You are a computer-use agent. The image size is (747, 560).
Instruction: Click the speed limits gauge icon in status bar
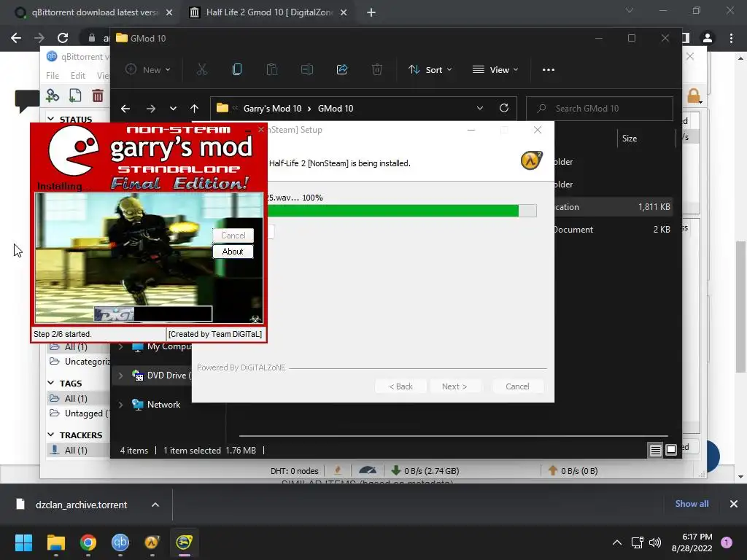click(x=368, y=470)
